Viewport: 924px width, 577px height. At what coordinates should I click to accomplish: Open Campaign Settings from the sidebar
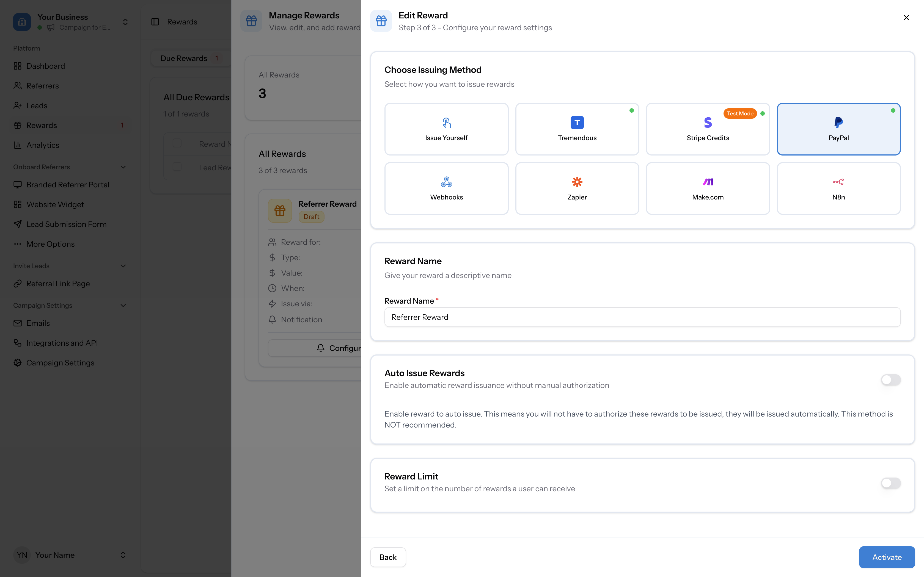coord(60,362)
